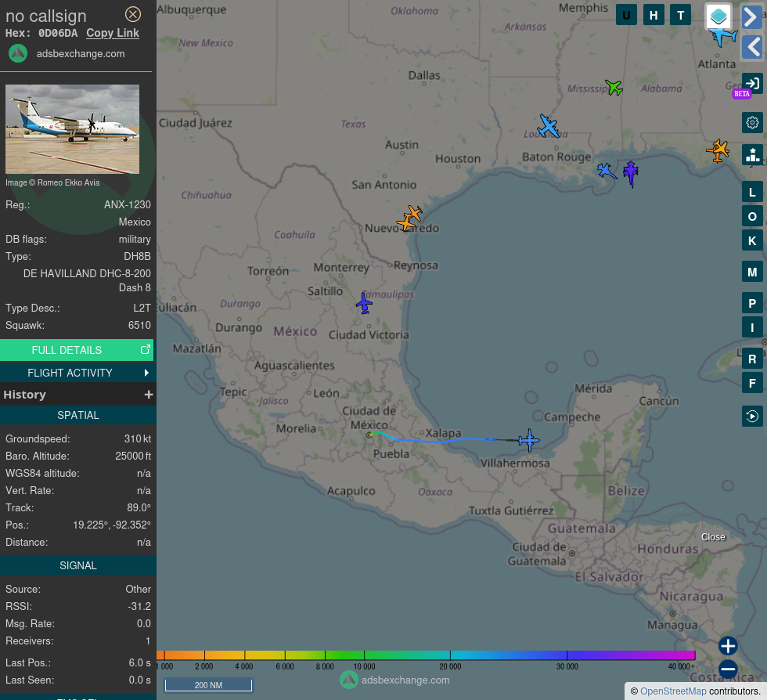Select the purple jet over the Gulf coast
Screen dimensions: 767x700
click(631, 174)
